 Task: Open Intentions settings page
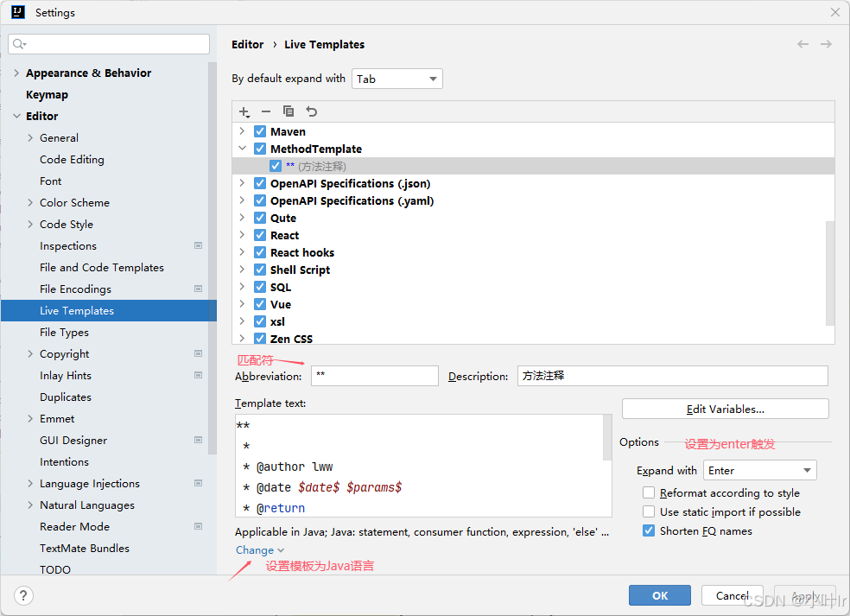64,462
